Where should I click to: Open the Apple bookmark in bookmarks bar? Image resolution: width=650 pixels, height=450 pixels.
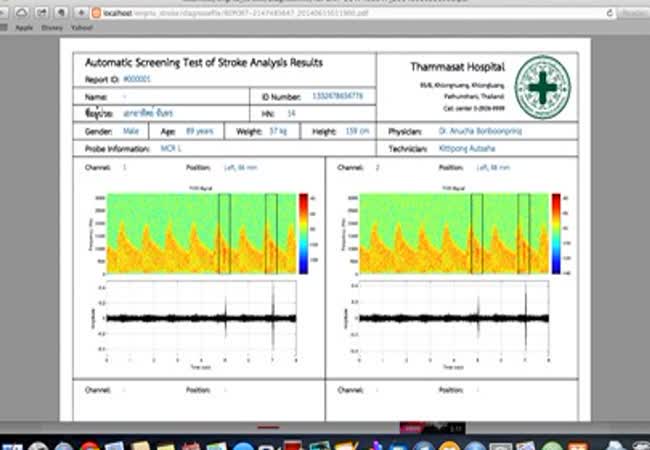point(23,28)
